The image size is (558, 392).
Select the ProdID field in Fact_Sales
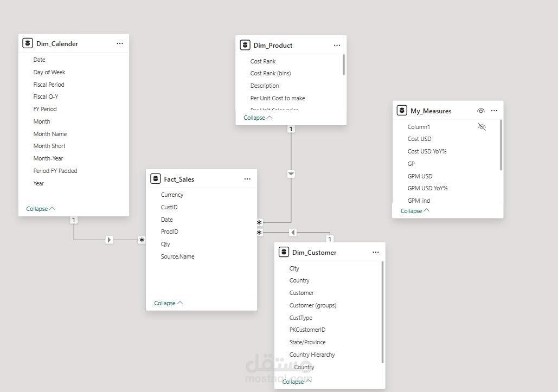(170, 232)
